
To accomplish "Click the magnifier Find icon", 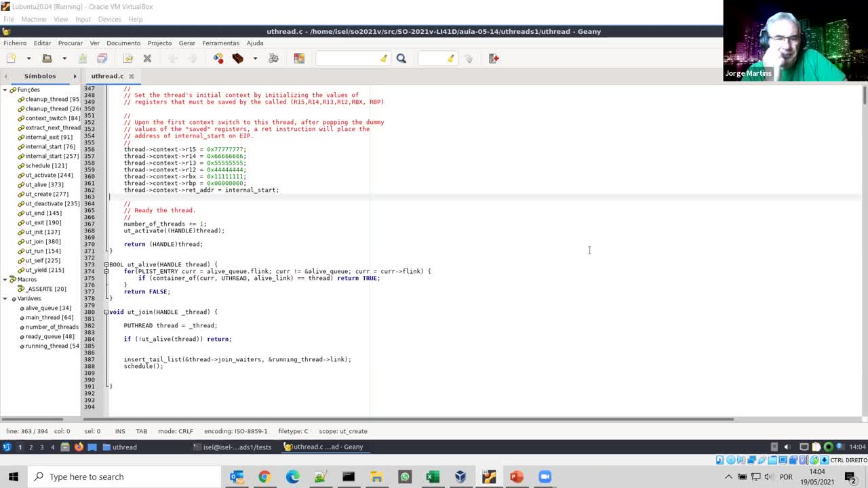I will coord(401,58).
